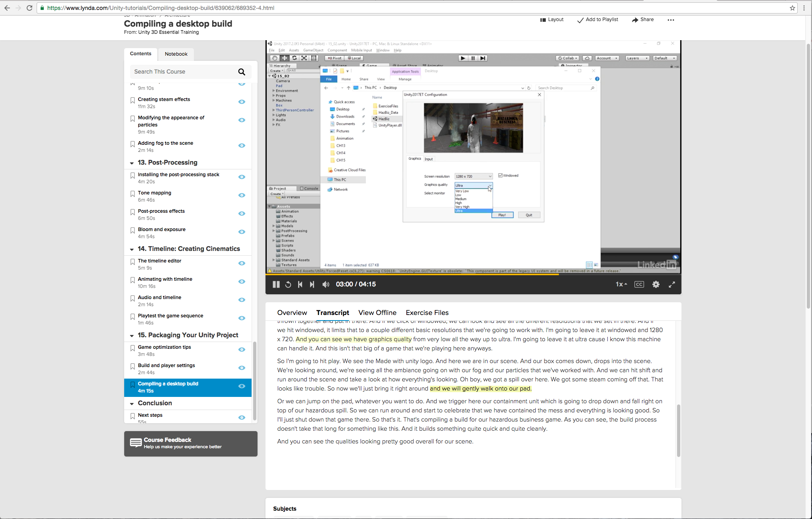This screenshot has height=519, width=812.
Task: Click Add to Playlist
Action: pos(597,19)
